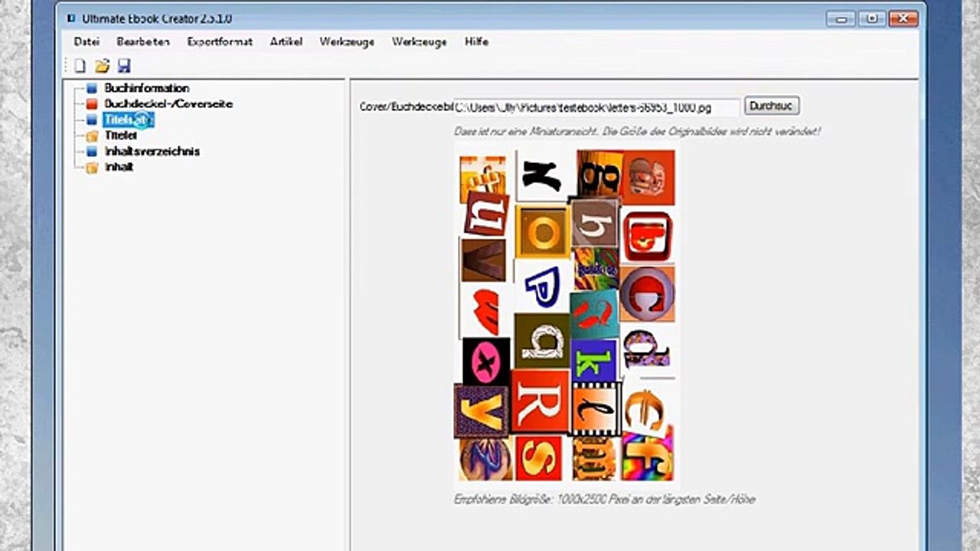Click the folder icon beside Inhalt

pos(92,167)
